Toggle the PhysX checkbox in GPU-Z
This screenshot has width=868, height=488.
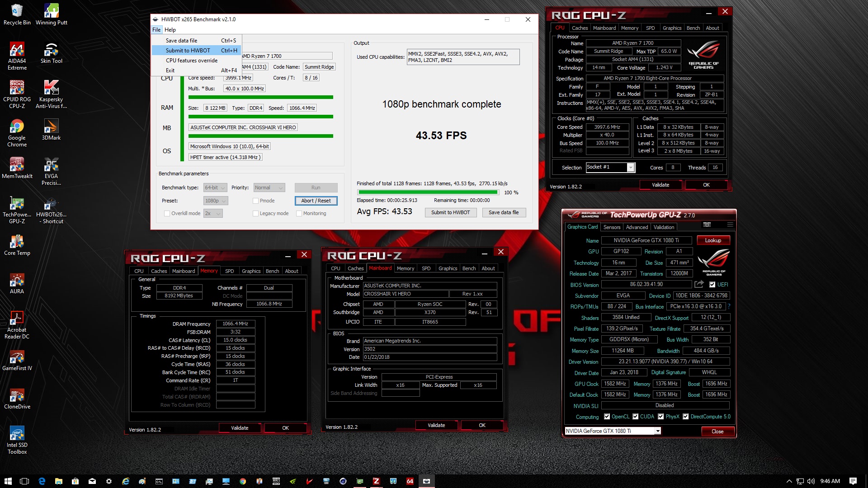tap(661, 417)
